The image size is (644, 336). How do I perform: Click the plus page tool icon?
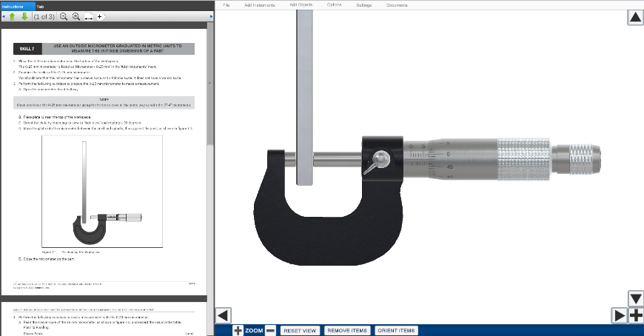click(101, 16)
